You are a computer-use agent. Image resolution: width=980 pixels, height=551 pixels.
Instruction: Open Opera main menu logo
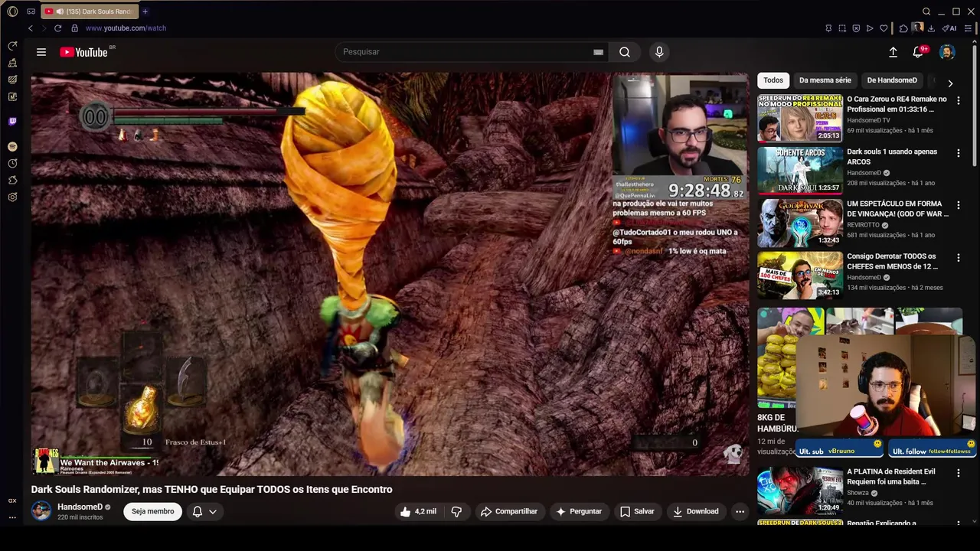12,11
